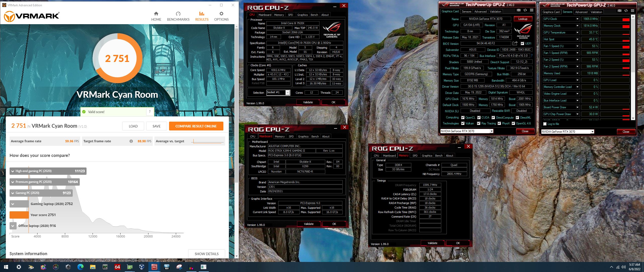Viewport: 644px width, 272px height.
Task: Click Lookup button in GPU-Z
Action: coord(522,19)
